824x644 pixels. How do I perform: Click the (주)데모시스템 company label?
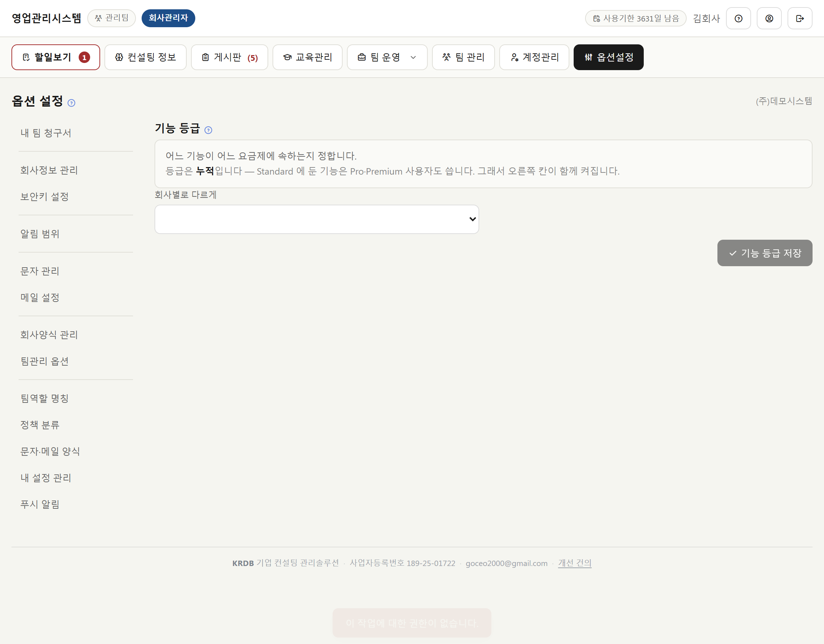point(784,101)
